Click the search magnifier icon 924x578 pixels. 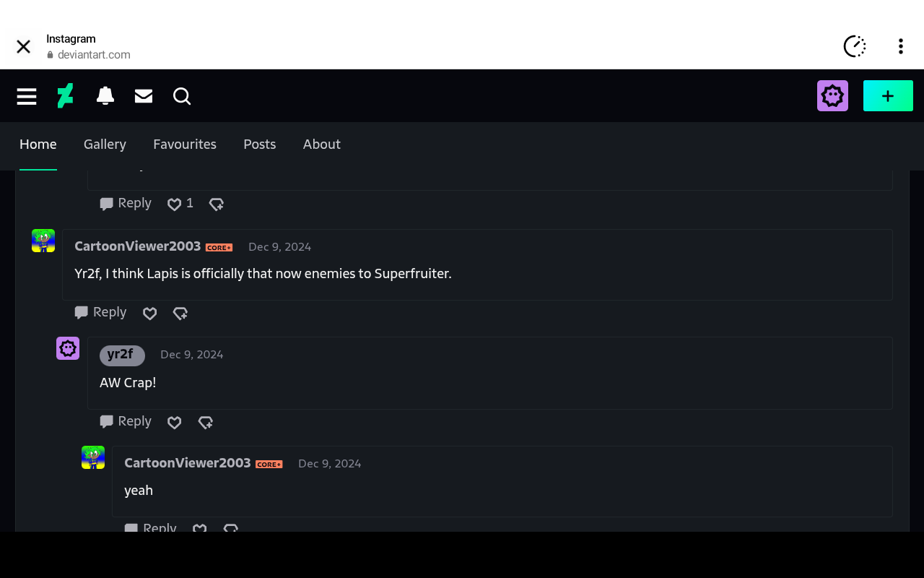(x=182, y=96)
